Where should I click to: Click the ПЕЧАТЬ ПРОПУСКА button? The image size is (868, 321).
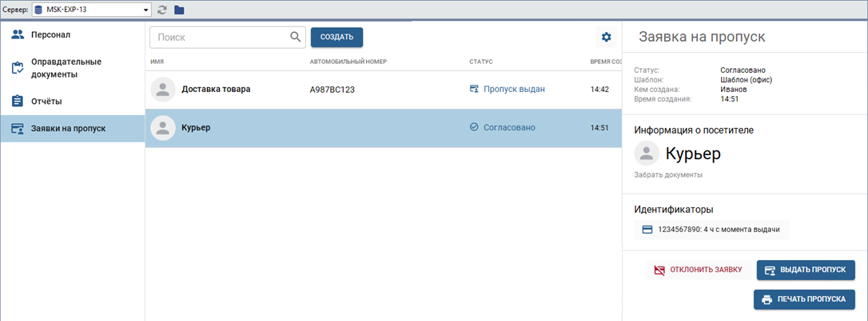coord(804,299)
